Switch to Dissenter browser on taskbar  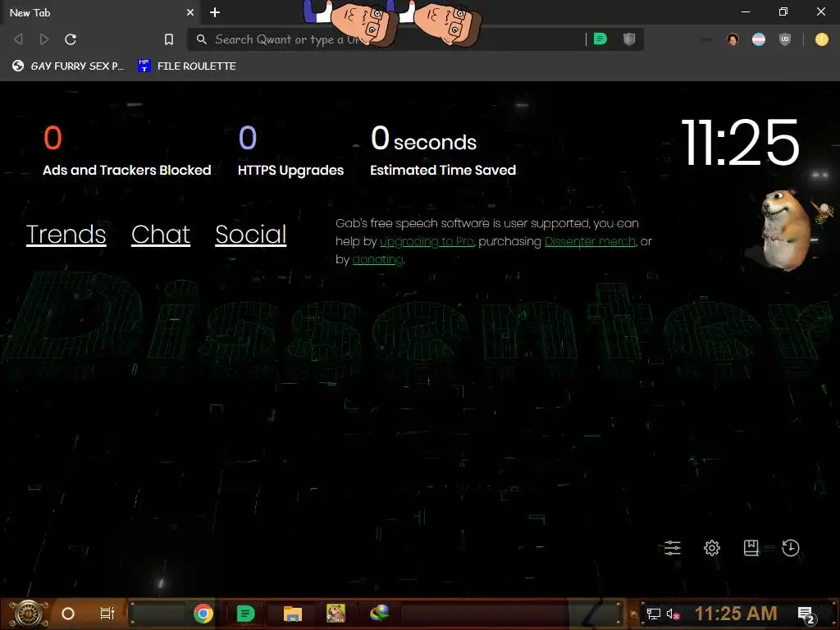pyautogui.click(x=245, y=614)
